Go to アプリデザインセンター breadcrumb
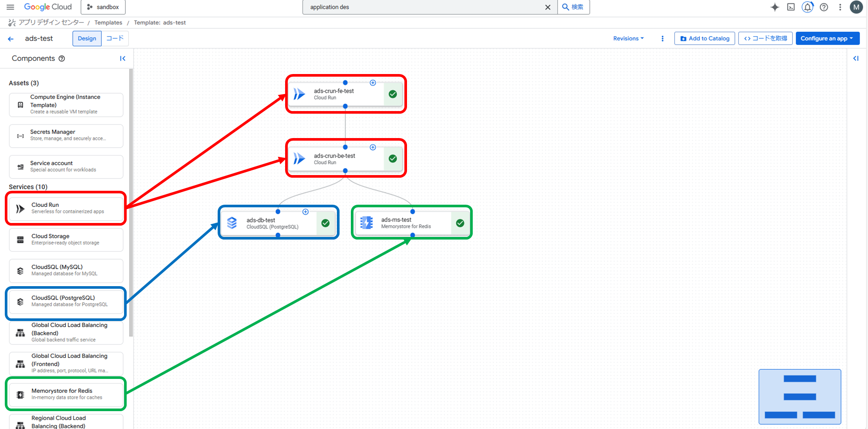Viewport: 868px width, 429px height. pos(51,23)
